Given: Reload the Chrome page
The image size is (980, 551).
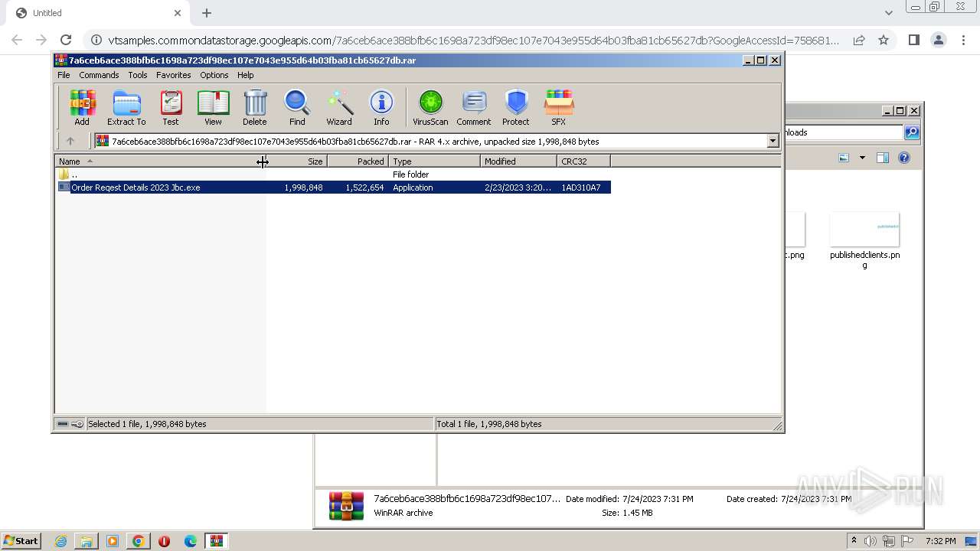Looking at the screenshot, I should point(66,40).
